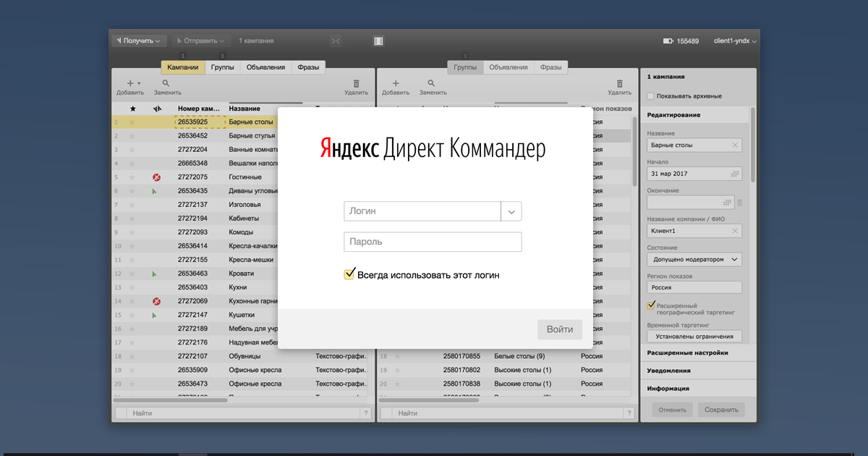Select group number 2580170855
Image resolution: width=868 pixels, height=456 pixels.
click(x=461, y=356)
